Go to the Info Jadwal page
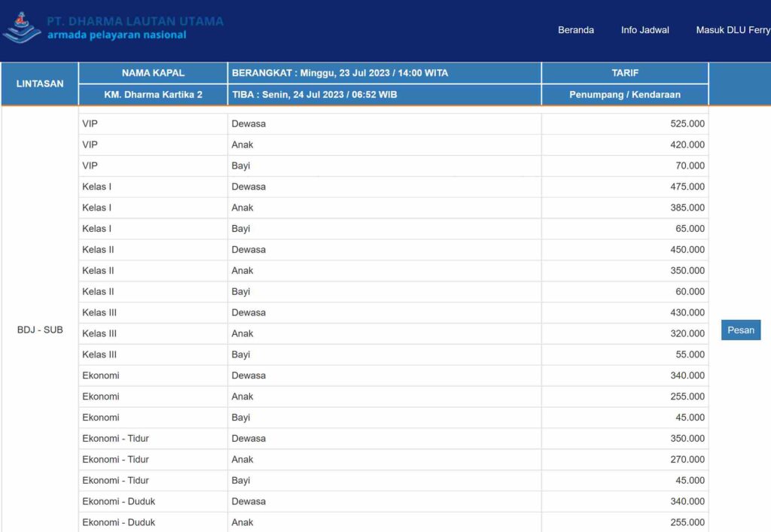 645,30
